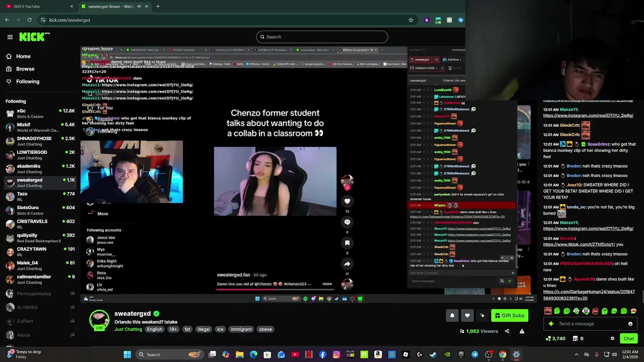Launch Instagram from the taskbar
Image resolution: width=644 pixels, height=362 pixels.
coord(337,355)
